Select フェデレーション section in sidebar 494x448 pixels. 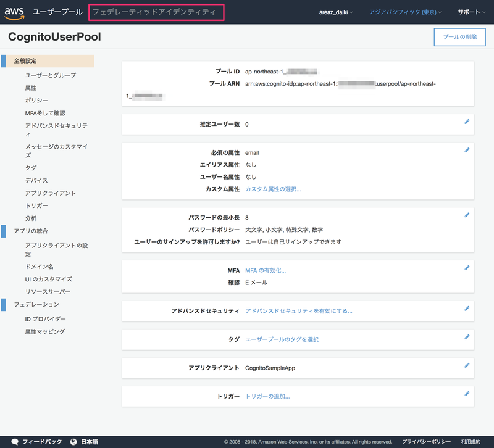click(x=36, y=304)
